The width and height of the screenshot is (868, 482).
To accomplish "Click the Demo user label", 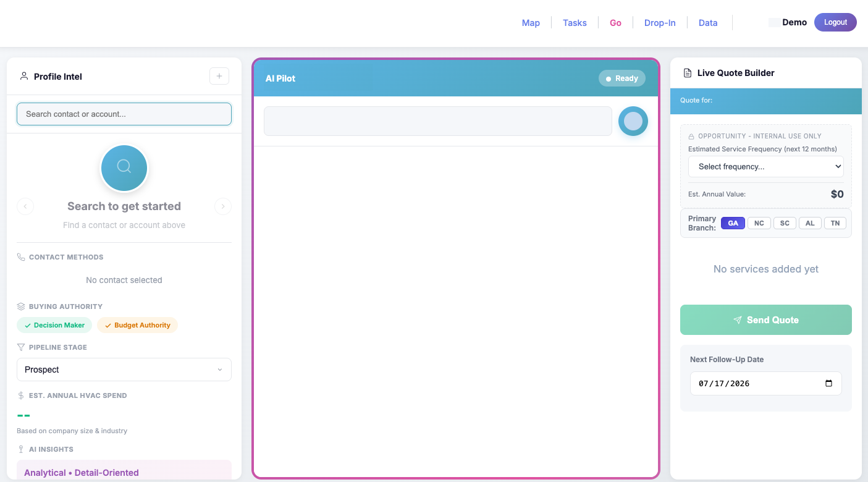I will pos(794,22).
